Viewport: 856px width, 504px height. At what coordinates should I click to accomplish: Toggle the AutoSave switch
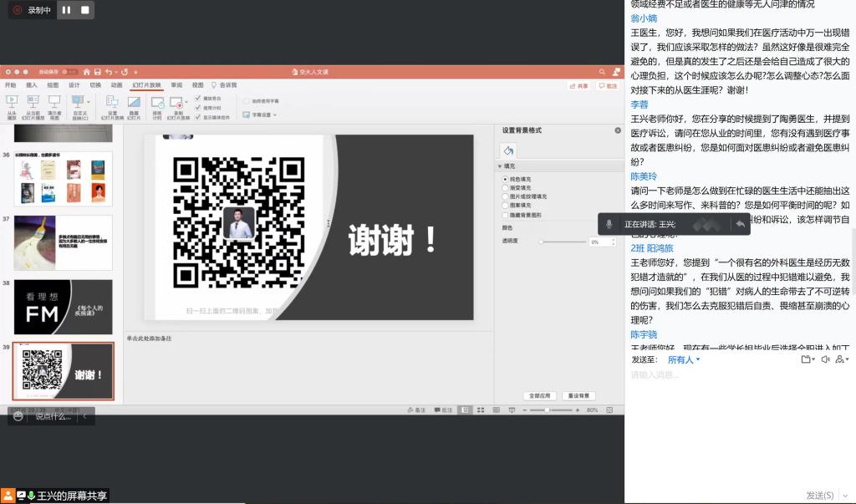coord(69,72)
